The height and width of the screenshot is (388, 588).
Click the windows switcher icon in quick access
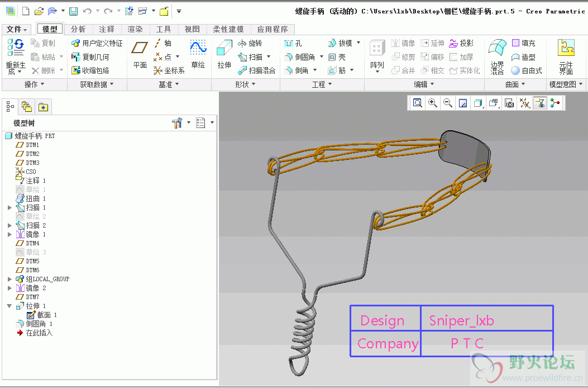tap(142, 11)
